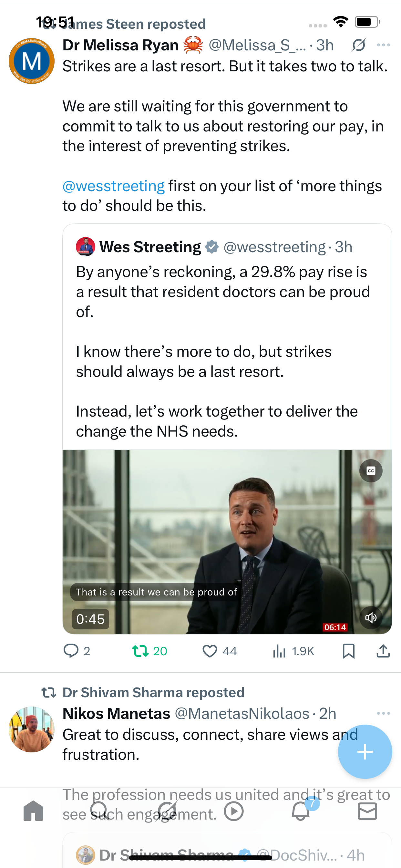401x868 pixels.
Task: Open more options for Nikos Manetas post
Action: [384, 713]
